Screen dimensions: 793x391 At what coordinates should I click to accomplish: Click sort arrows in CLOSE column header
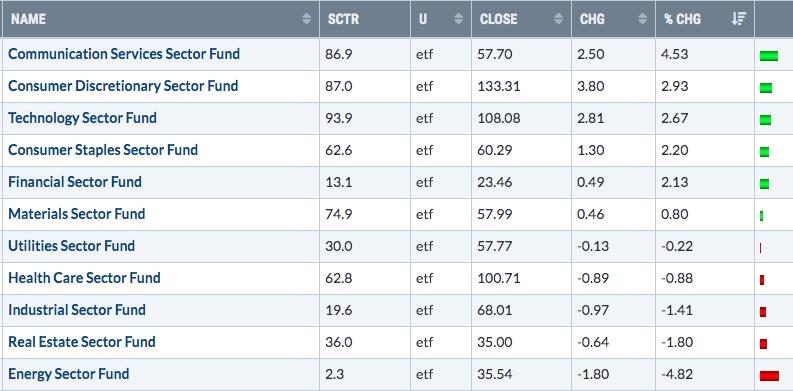pyautogui.click(x=559, y=19)
